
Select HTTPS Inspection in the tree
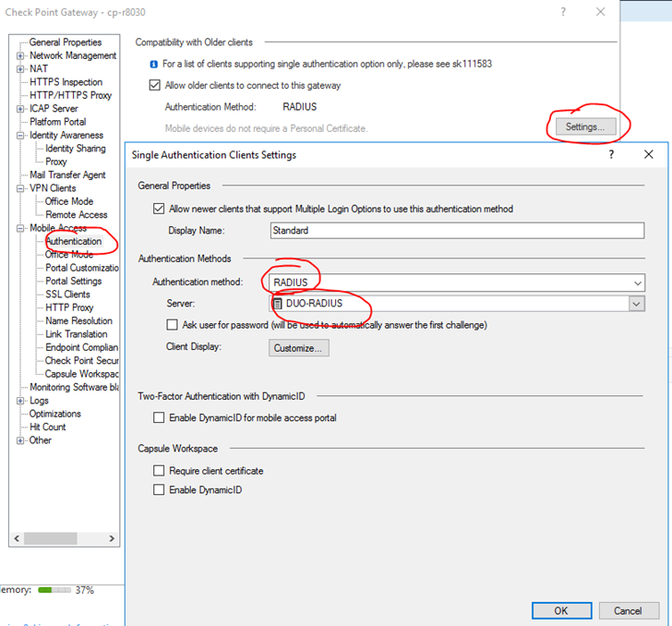(66, 82)
